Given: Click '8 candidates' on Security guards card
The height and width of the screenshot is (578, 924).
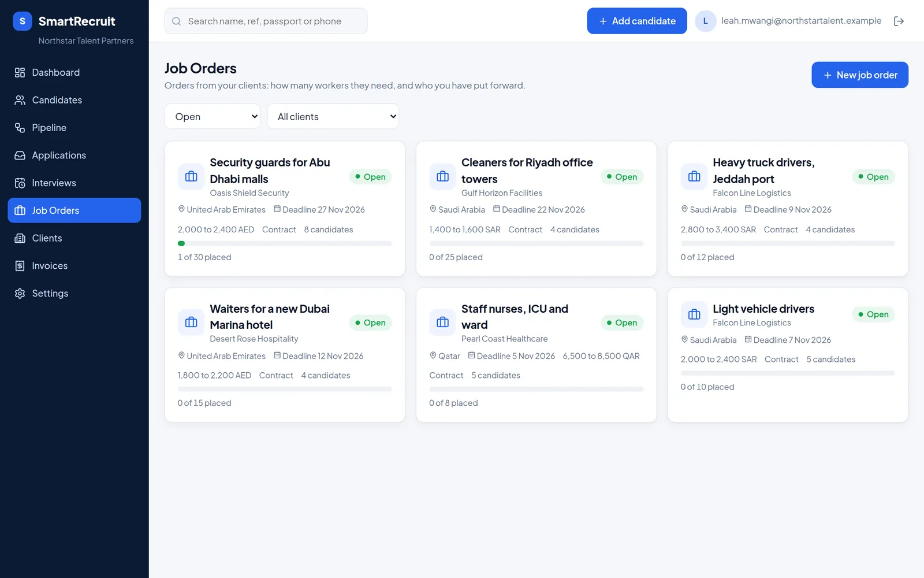Looking at the screenshot, I should pos(329,229).
